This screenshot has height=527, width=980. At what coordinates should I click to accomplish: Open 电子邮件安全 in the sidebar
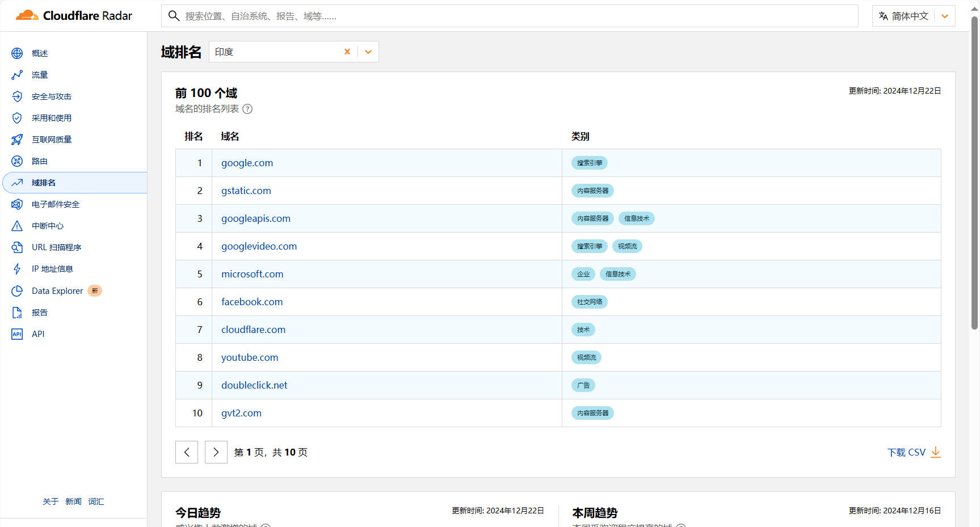[56, 204]
